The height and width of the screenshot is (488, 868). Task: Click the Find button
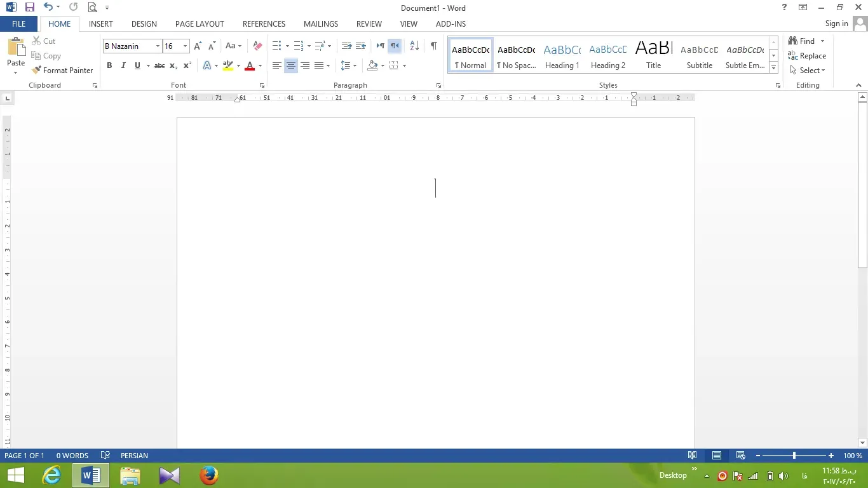tap(802, 41)
